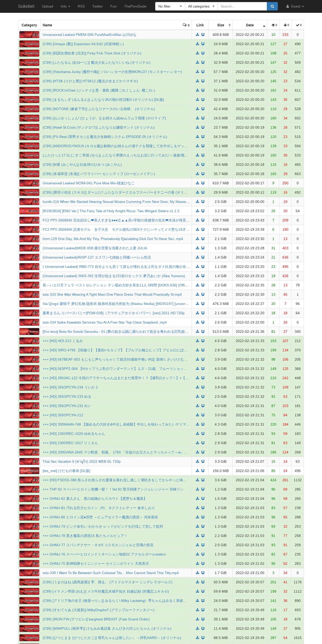Open magnet link for ssis-333 row
The image size is (322, 644).
[203, 294]
